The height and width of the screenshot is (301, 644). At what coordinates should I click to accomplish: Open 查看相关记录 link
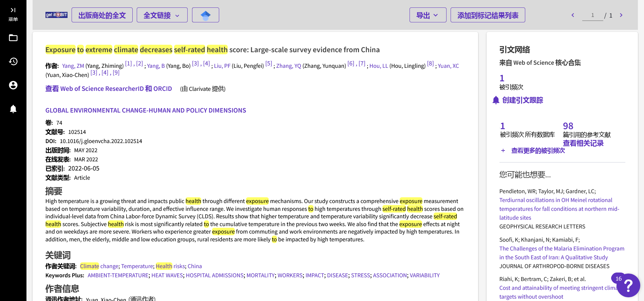pos(583,143)
